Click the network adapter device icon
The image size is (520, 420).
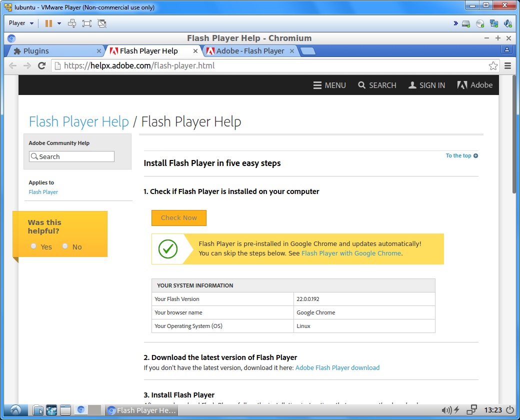(x=494, y=23)
